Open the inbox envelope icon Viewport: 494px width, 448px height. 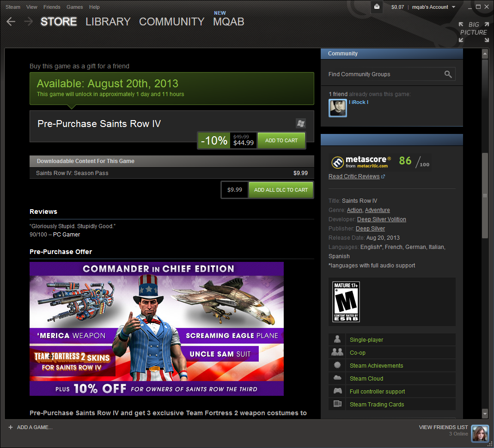(x=377, y=7)
